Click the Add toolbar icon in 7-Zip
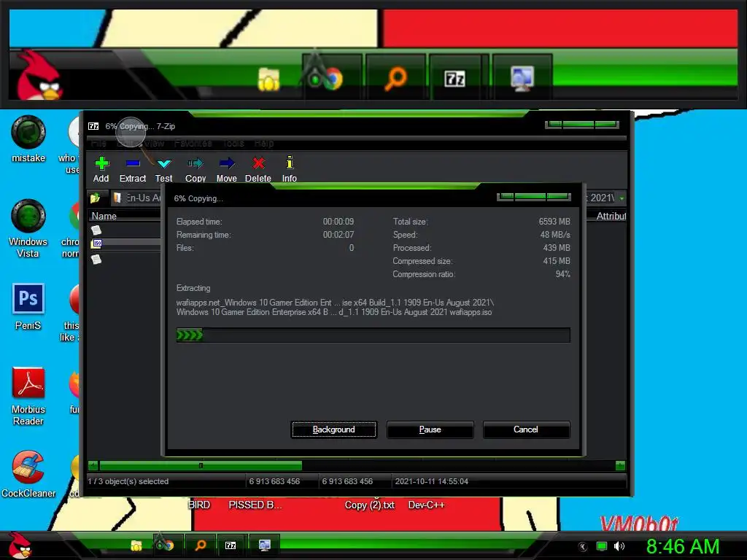This screenshot has height=560, width=747. tap(101, 169)
